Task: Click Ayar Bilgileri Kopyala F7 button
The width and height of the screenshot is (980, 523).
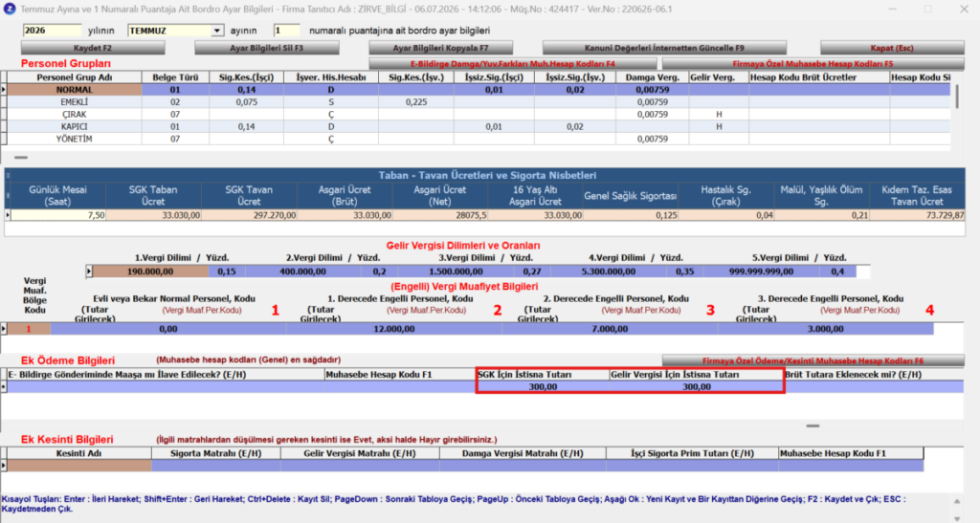Action: [440, 48]
